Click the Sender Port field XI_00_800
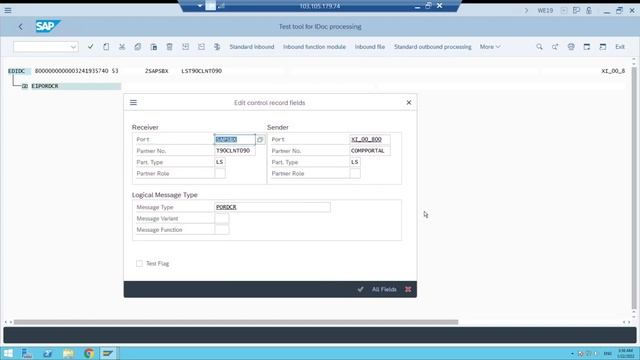 tap(370, 140)
